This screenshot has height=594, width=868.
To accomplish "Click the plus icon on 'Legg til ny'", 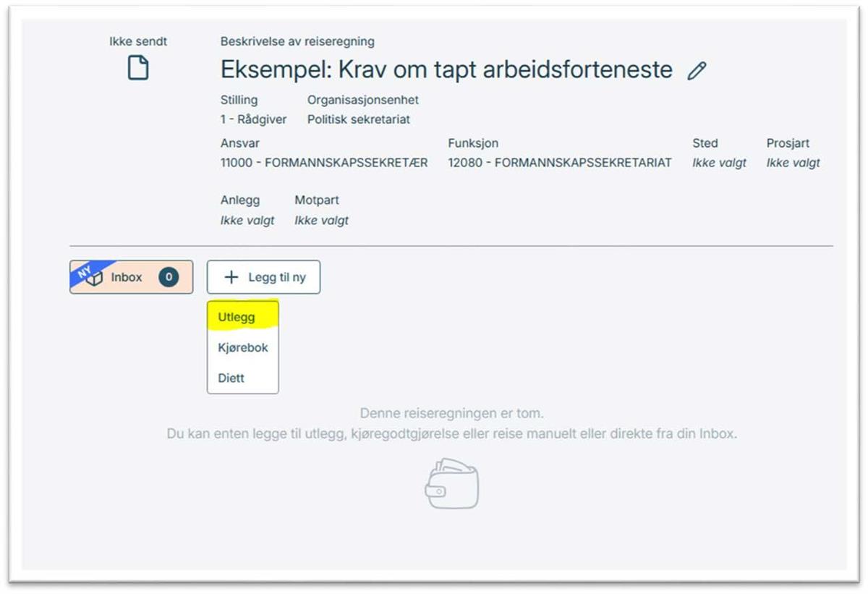I will coord(231,276).
